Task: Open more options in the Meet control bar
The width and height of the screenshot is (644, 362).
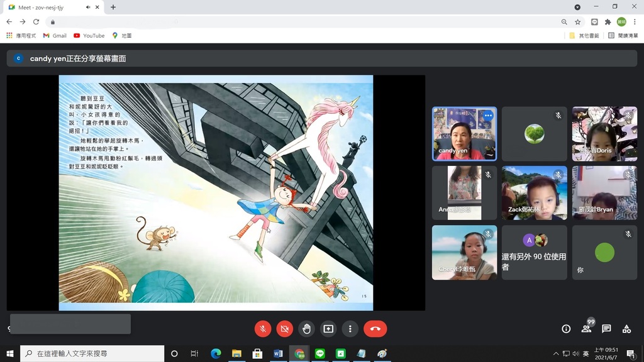Action: coord(350,329)
